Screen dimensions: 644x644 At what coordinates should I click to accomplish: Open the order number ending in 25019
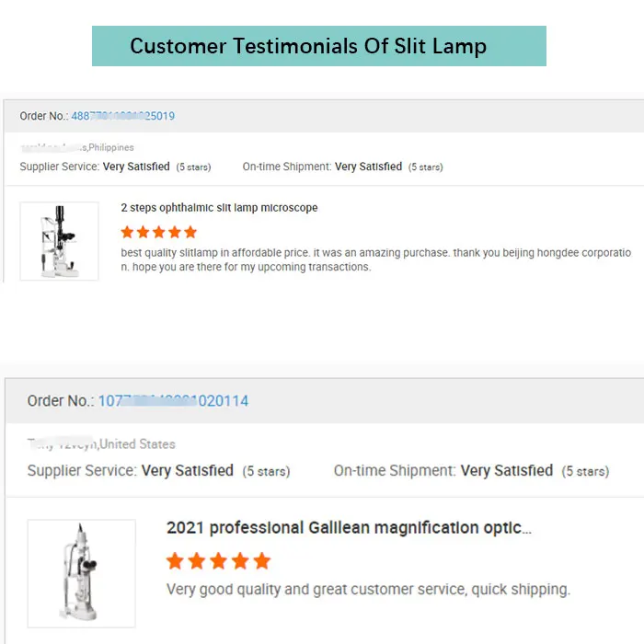click(x=122, y=116)
